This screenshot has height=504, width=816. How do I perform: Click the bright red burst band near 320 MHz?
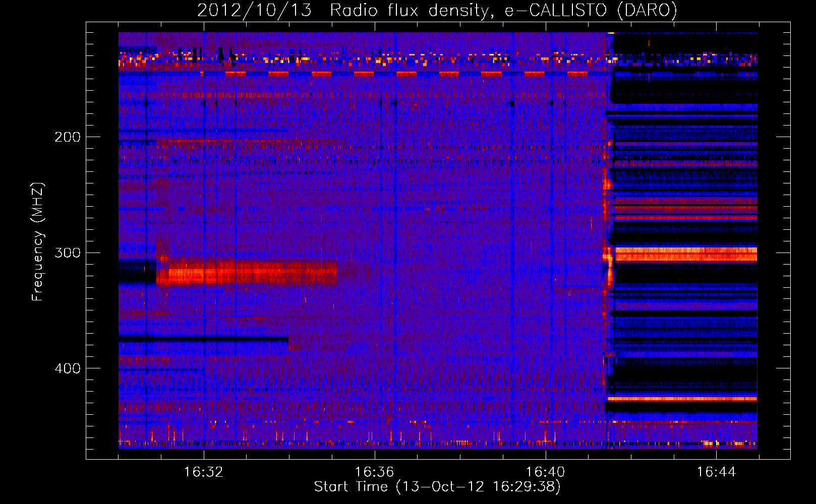pos(246,273)
